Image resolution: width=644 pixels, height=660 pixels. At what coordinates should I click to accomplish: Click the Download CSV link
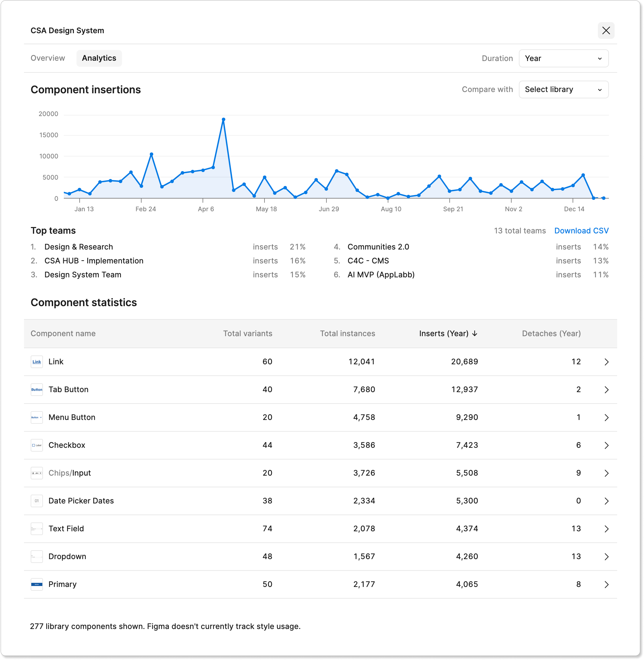[581, 231]
